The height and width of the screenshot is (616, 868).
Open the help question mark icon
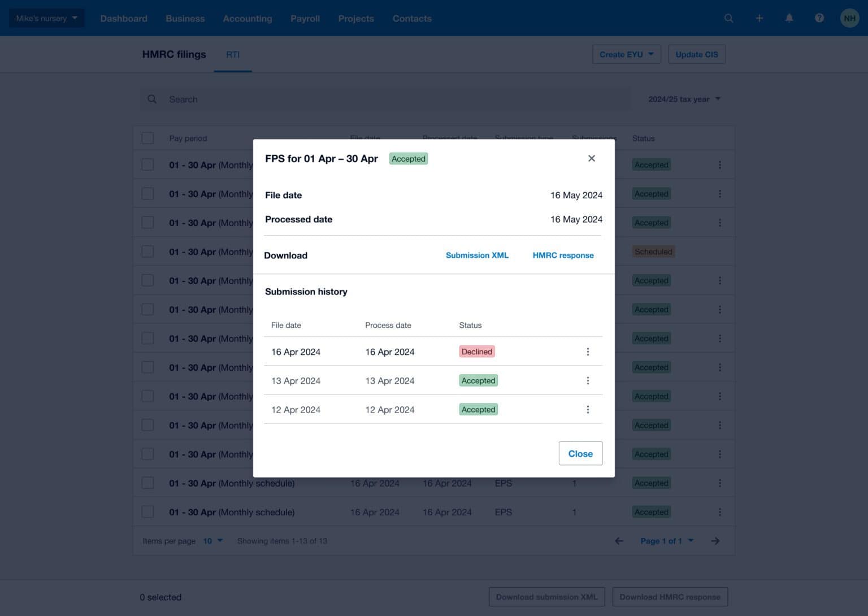pos(819,18)
